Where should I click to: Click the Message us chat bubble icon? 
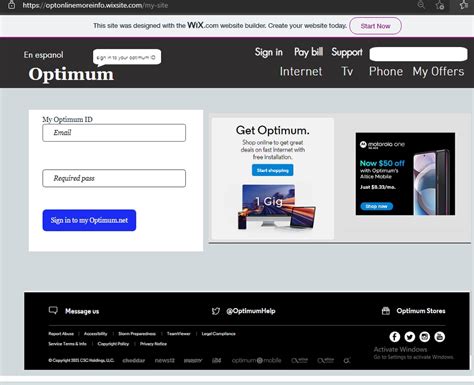pos(53,311)
